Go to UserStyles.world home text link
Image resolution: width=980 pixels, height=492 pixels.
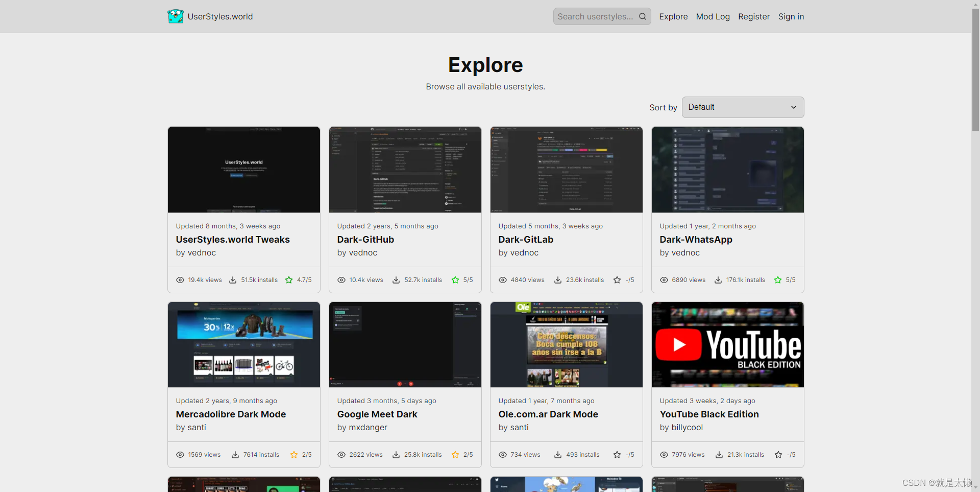[220, 16]
